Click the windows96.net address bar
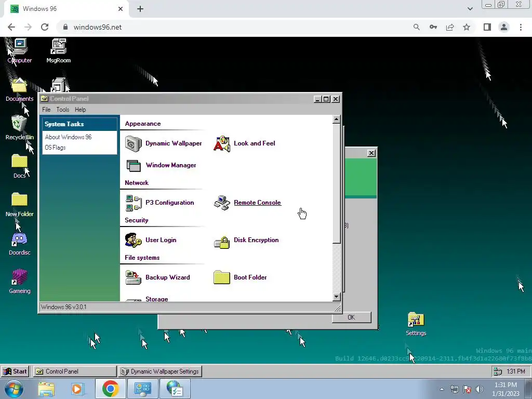The image size is (532, 399). [234, 27]
